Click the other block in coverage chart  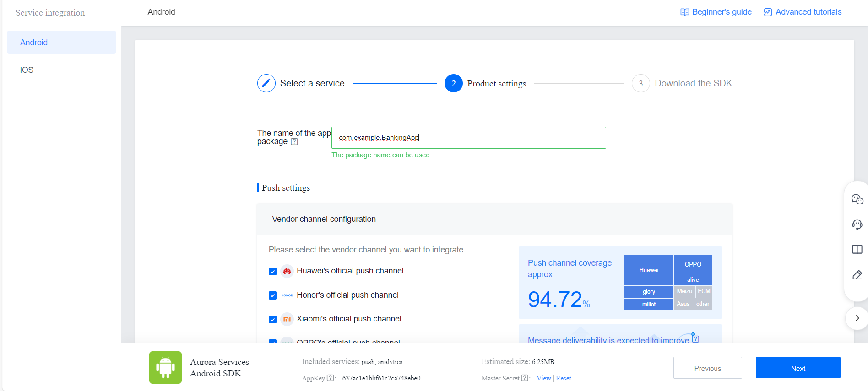[x=703, y=304]
